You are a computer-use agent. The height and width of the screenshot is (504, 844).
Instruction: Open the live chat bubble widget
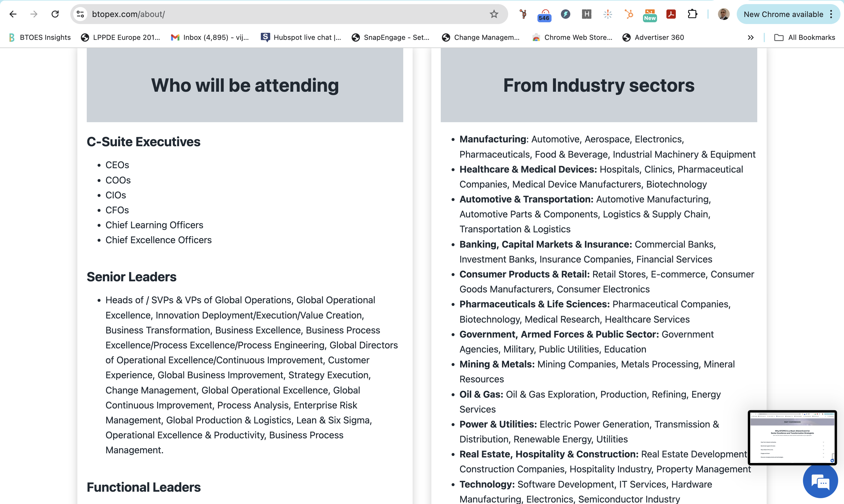pos(820,481)
